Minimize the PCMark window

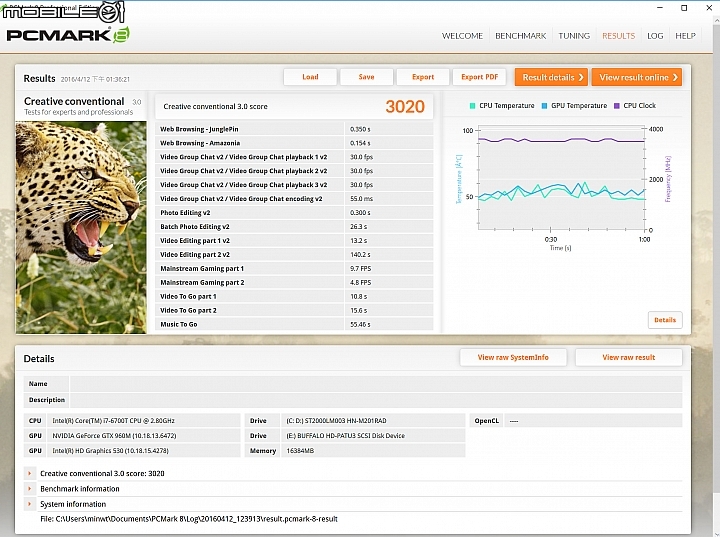(x=660, y=8)
